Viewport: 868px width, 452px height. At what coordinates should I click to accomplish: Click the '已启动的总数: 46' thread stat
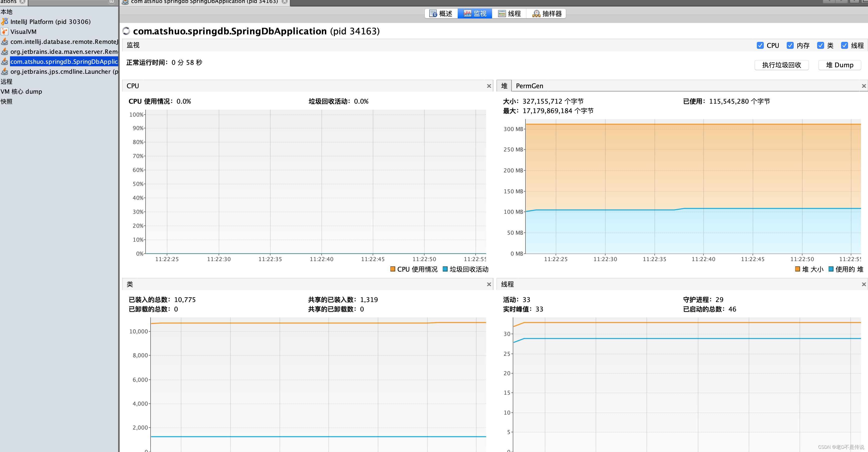(x=710, y=309)
